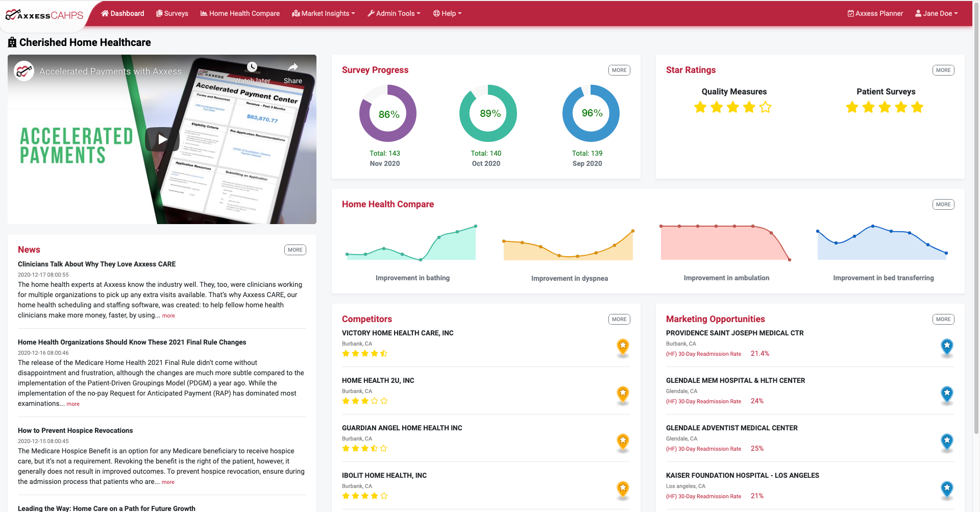Open the Jane Doe user menu
Screen dimensions: 980x512
coord(937,13)
